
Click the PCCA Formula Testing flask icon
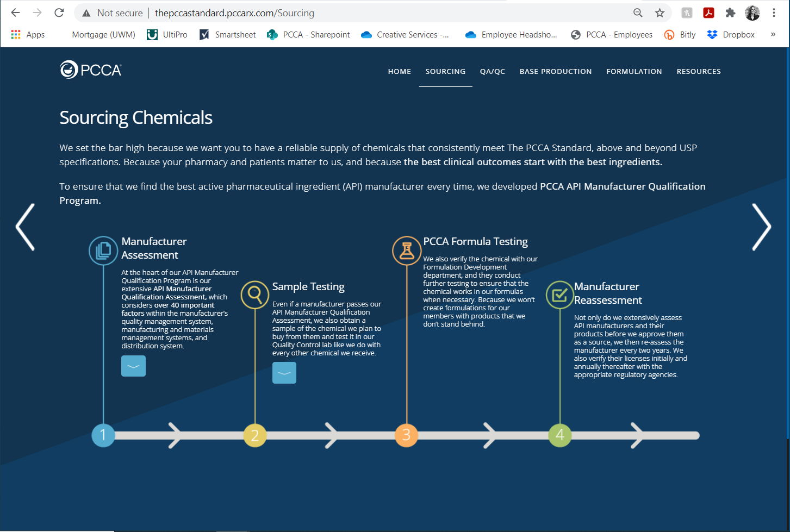pos(407,251)
